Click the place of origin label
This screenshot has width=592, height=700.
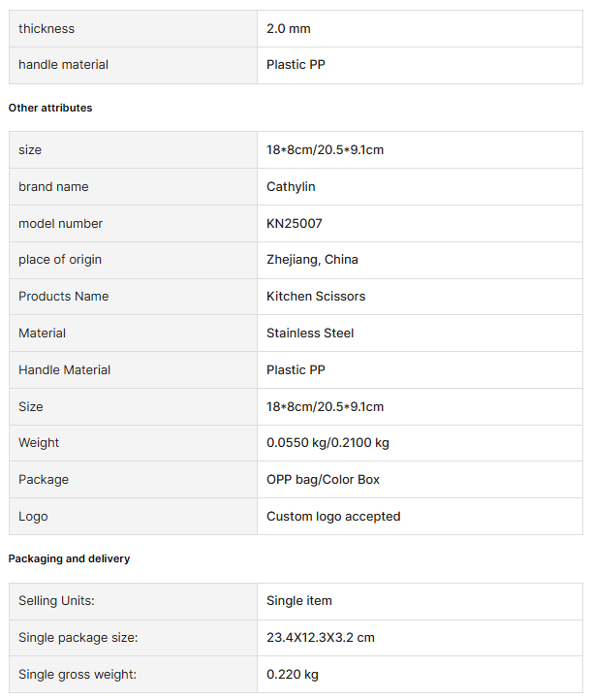pyautogui.click(x=60, y=260)
